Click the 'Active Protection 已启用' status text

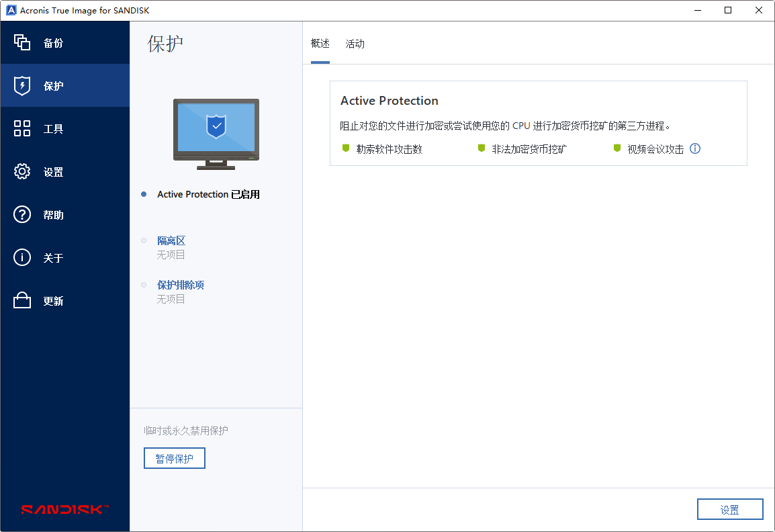pos(209,194)
